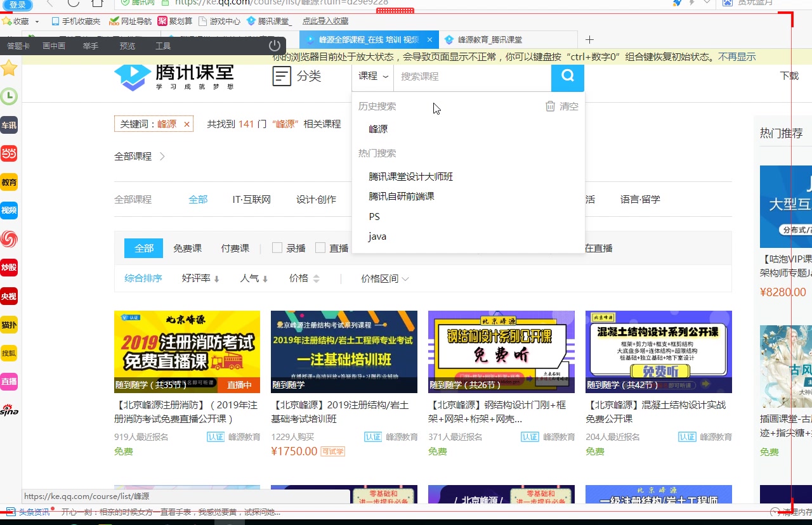The height and width of the screenshot is (525, 812).
Task: Open the favorites star sidebar icon
Action: tap(9, 68)
